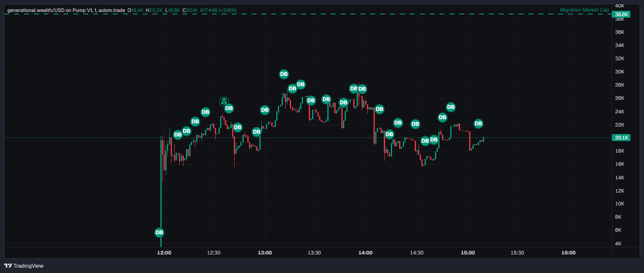Click the 36K price axis label
The image size is (644, 273).
coord(620,32)
